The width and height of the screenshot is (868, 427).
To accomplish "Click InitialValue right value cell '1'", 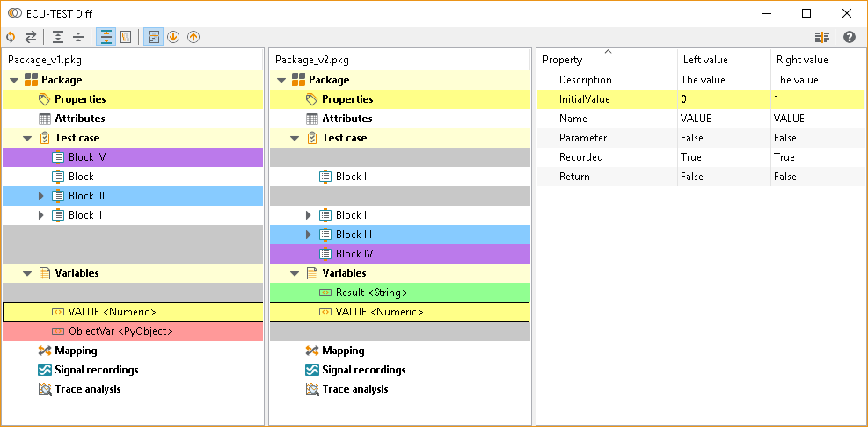I will pyautogui.click(x=817, y=99).
